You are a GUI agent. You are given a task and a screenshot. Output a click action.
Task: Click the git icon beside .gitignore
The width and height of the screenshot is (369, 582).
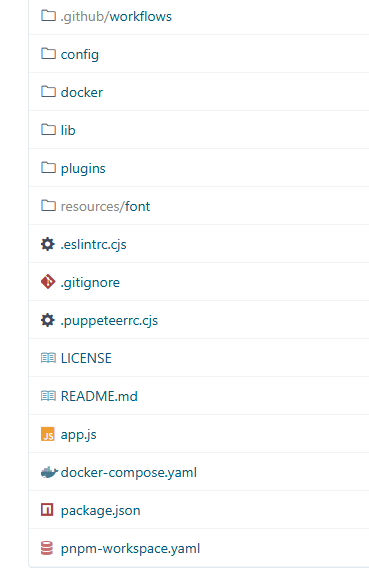click(x=48, y=282)
